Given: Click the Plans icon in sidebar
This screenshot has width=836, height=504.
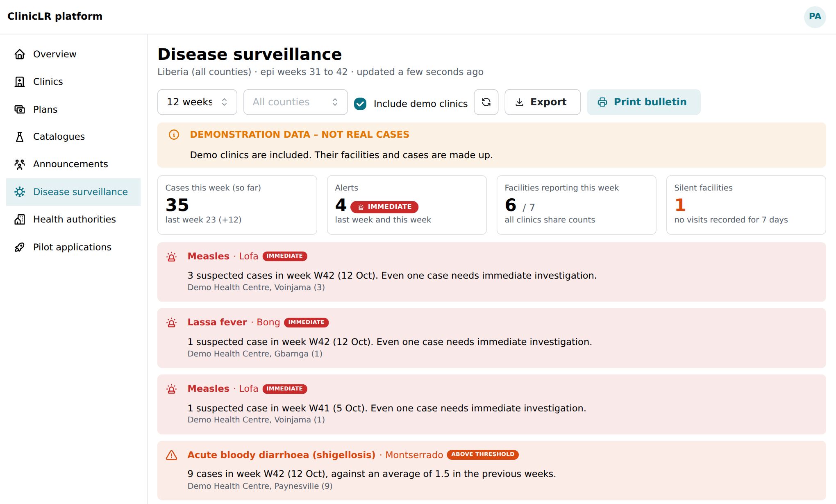Looking at the screenshot, I should tap(20, 109).
